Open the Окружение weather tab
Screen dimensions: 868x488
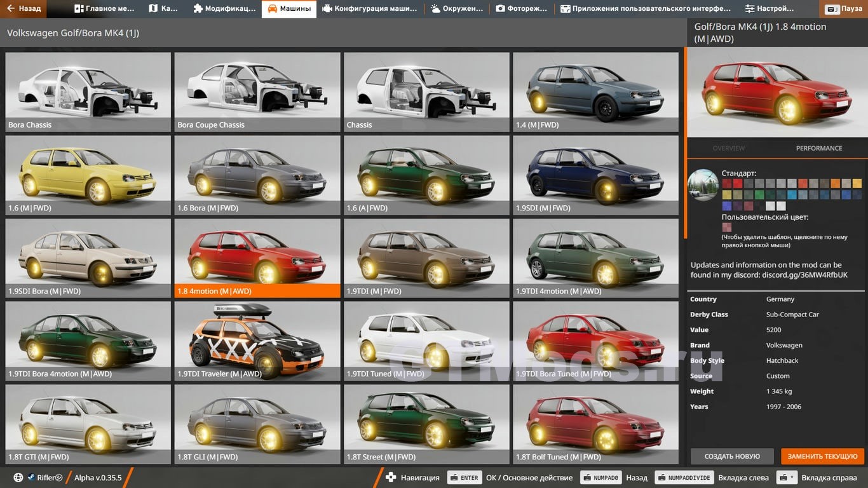pos(456,9)
